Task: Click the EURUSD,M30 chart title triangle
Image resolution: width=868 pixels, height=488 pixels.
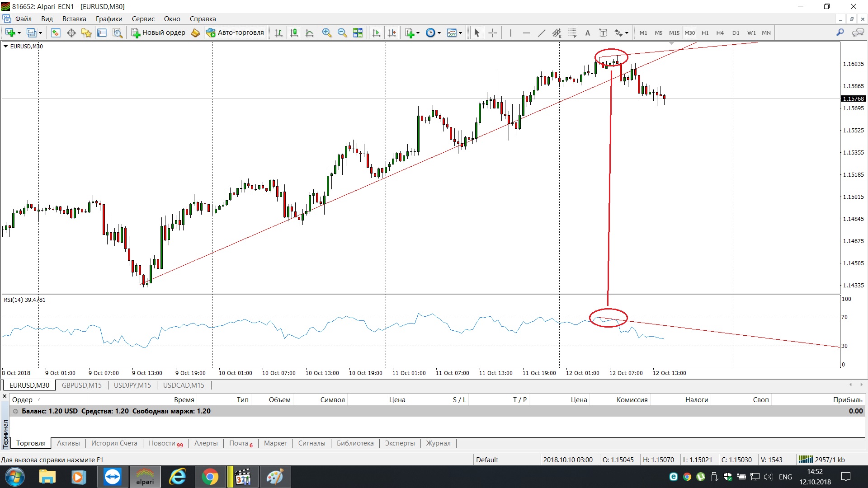Action: pos(5,46)
